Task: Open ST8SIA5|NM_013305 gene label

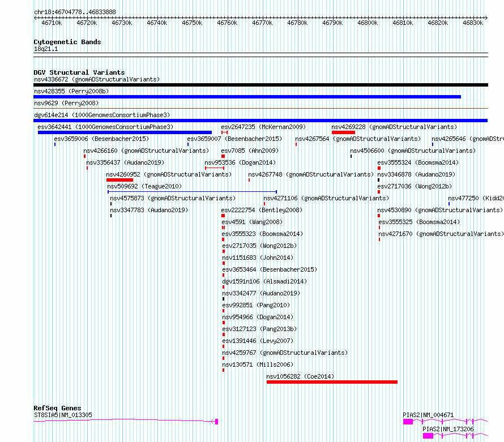Action: pos(63,415)
